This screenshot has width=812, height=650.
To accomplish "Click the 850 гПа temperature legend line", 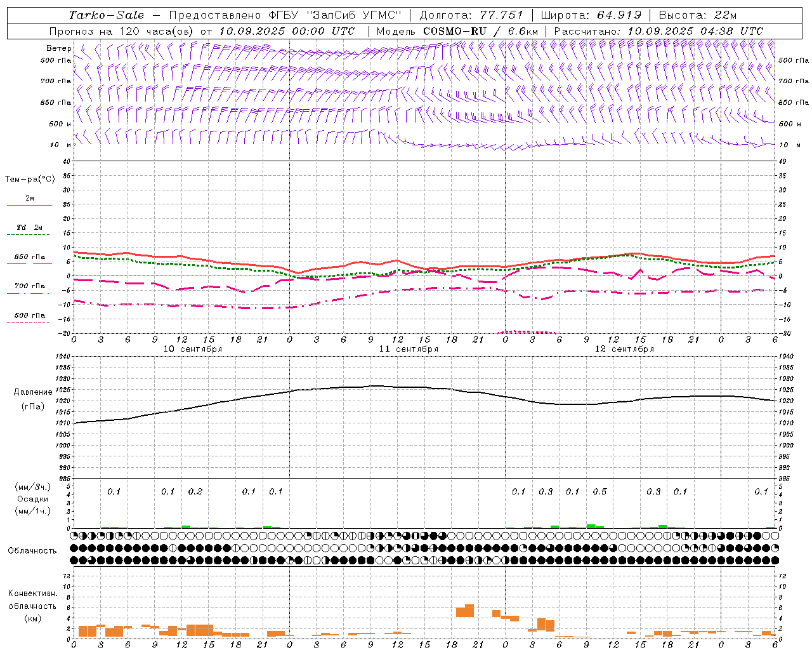I will pos(29,264).
